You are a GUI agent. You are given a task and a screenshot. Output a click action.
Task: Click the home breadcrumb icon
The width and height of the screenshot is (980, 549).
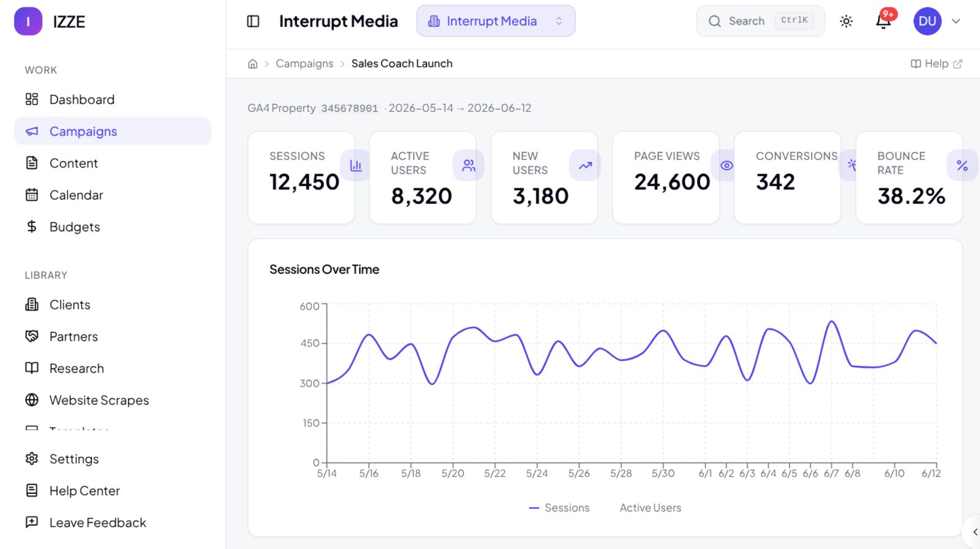tap(252, 64)
